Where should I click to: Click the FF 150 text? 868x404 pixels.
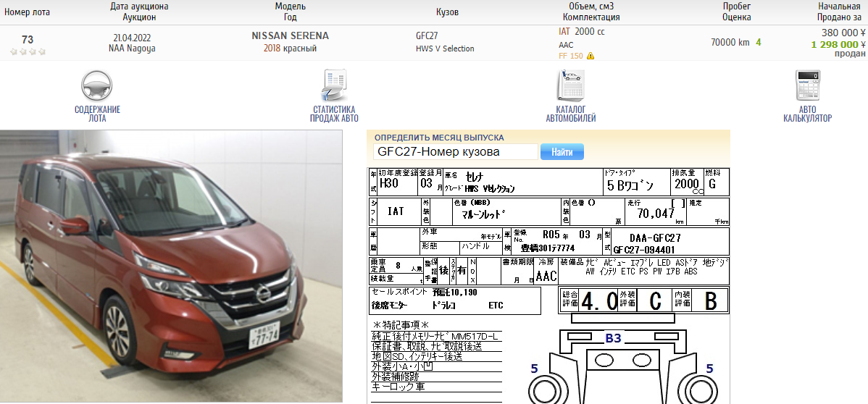[571, 56]
